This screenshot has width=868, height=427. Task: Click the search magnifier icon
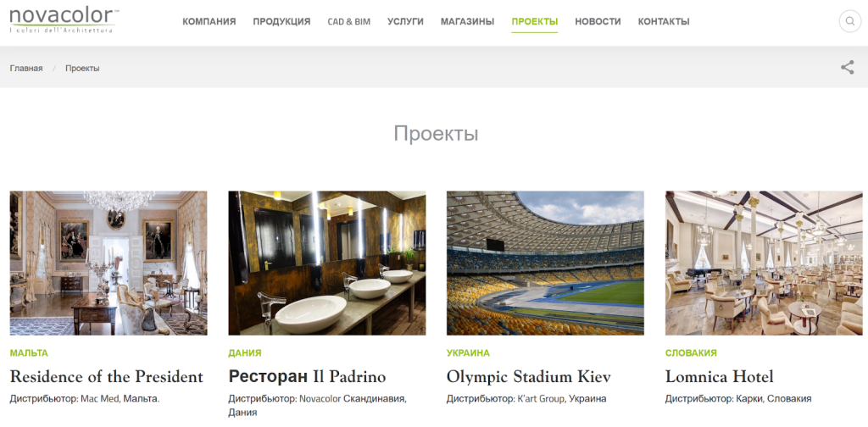849,21
